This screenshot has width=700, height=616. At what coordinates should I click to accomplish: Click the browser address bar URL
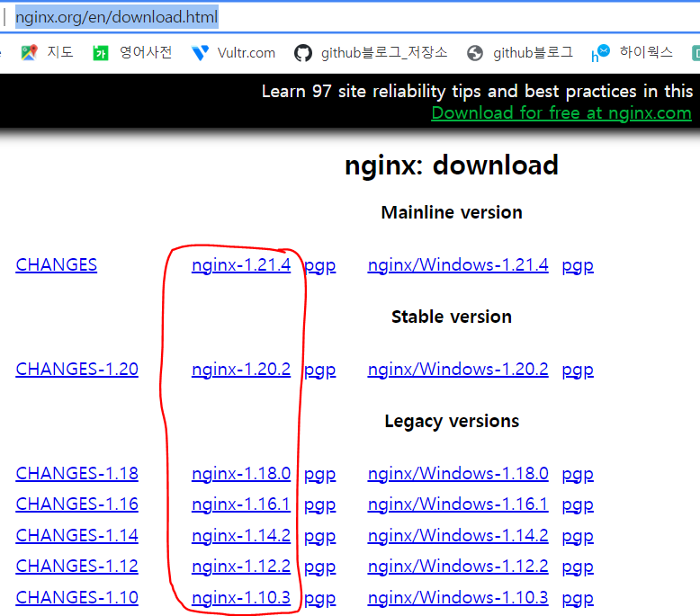pos(117,17)
